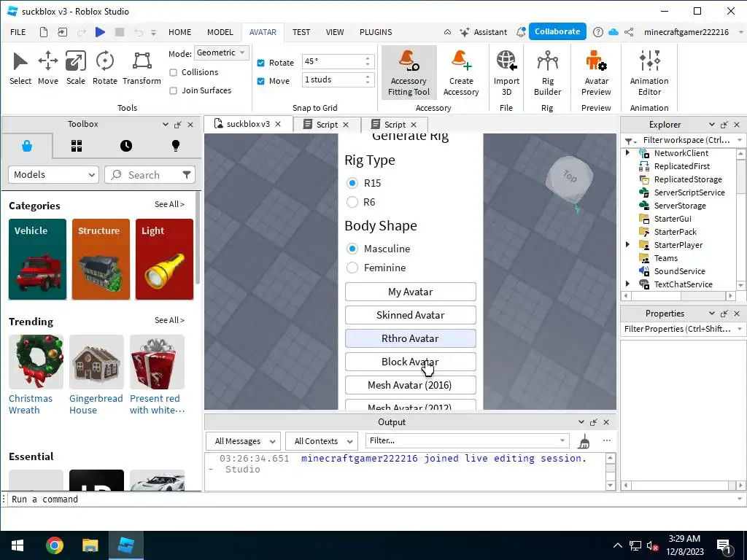
Task: Expand the StarterPlayer tree node
Action: pyautogui.click(x=627, y=245)
